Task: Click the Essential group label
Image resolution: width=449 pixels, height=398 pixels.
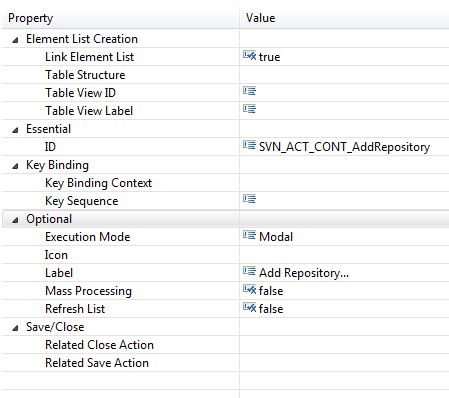Action: [x=49, y=129]
